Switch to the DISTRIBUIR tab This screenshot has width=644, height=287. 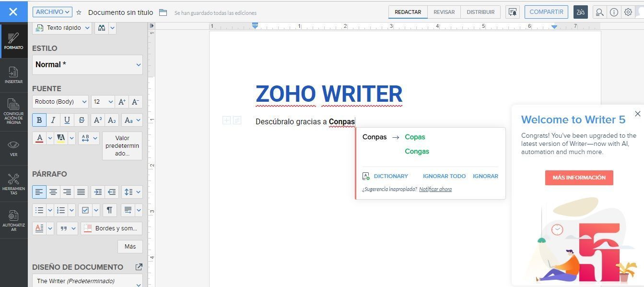coord(480,12)
